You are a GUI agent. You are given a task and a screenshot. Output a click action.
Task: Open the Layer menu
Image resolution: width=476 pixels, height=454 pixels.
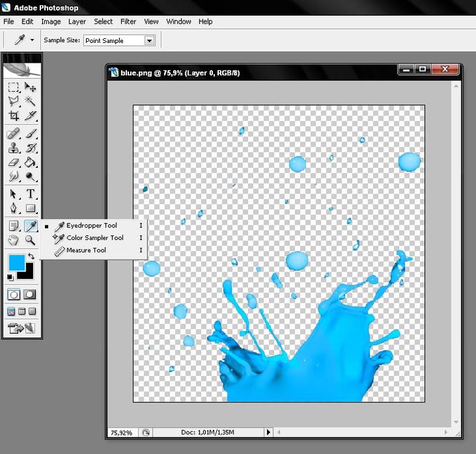[x=77, y=22]
